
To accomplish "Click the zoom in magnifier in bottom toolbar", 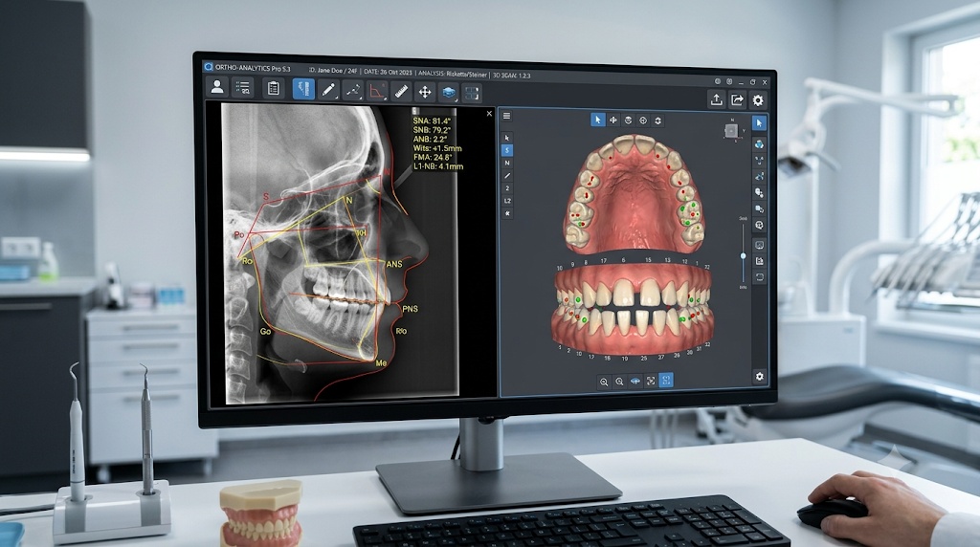I will [x=619, y=381].
